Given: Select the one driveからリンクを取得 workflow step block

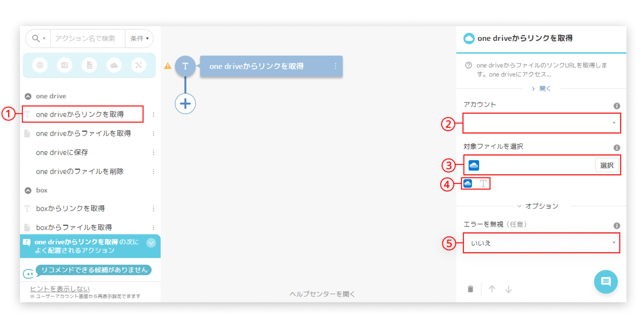Looking at the screenshot, I should [271, 66].
